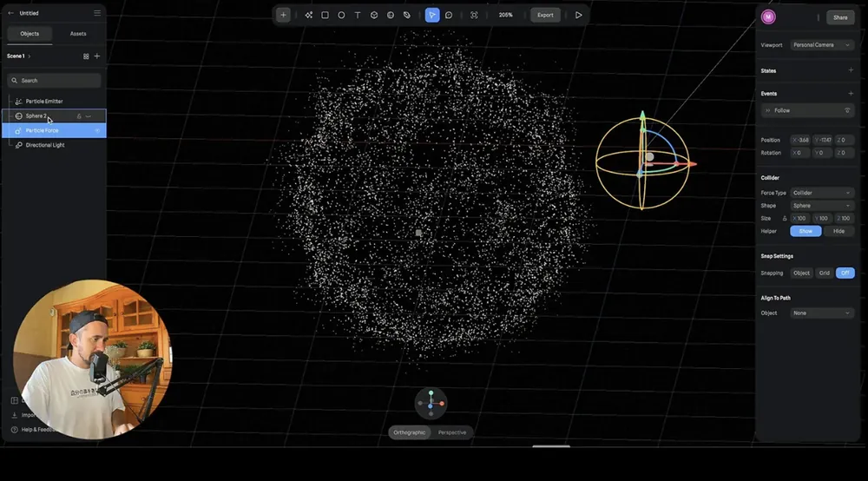Click the Search objects field
868x481 pixels.
(54, 80)
